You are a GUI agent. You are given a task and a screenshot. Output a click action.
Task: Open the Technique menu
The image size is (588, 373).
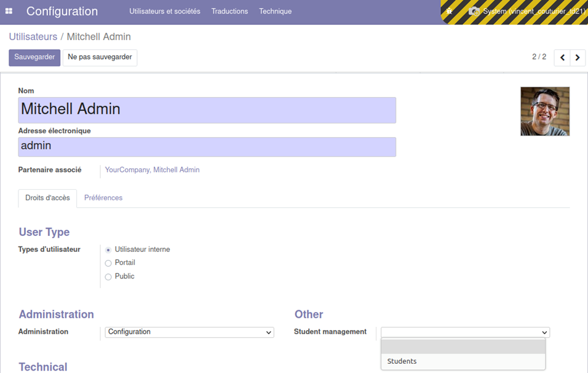click(x=275, y=11)
